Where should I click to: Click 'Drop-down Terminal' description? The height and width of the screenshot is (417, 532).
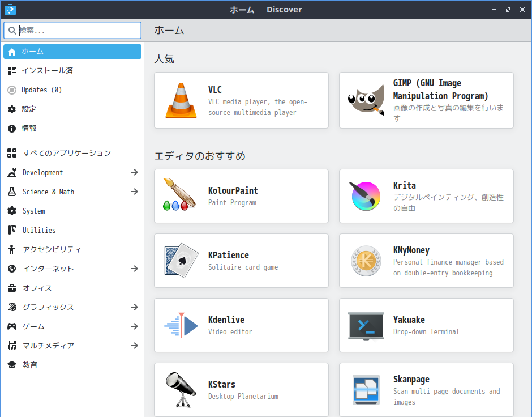pyautogui.click(x=426, y=332)
